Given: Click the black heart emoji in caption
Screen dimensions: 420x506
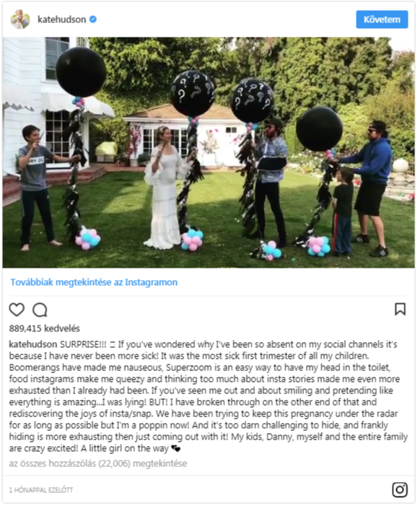Looking at the screenshot, I should (176, 448).
